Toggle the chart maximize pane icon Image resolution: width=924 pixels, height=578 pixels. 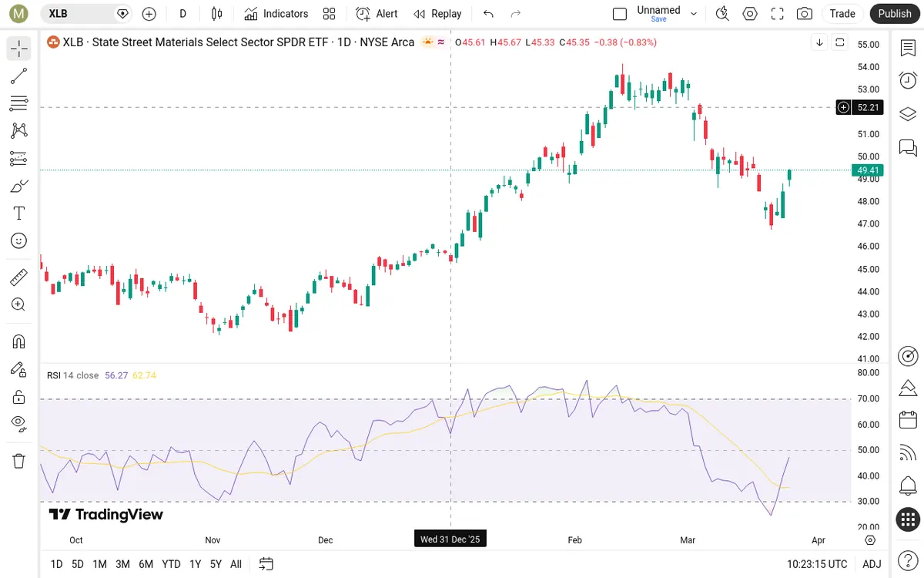tap(840, 42)
